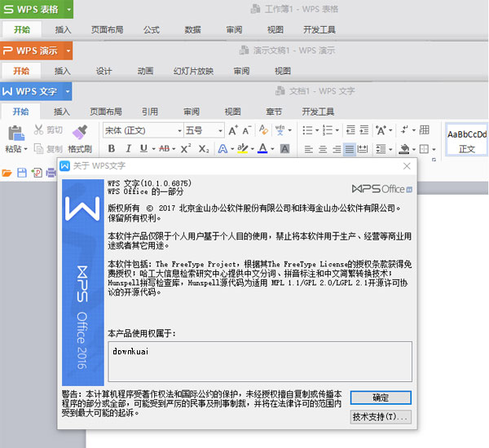The height and width of the screenshot is (448, 489).
Task: Click the table grid icon at the end of the top paragraph row
Action: point(424,130)
